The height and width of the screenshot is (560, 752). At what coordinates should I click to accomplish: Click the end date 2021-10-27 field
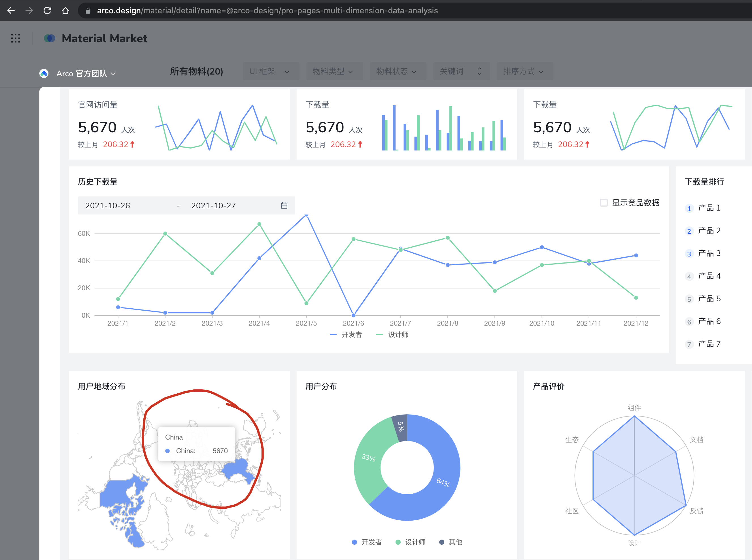point(214,205)
